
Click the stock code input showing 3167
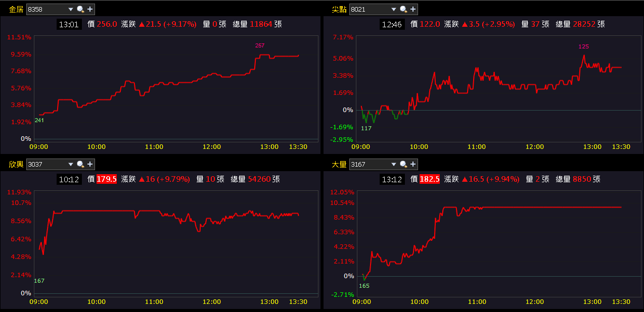click(x=369, y=164)
